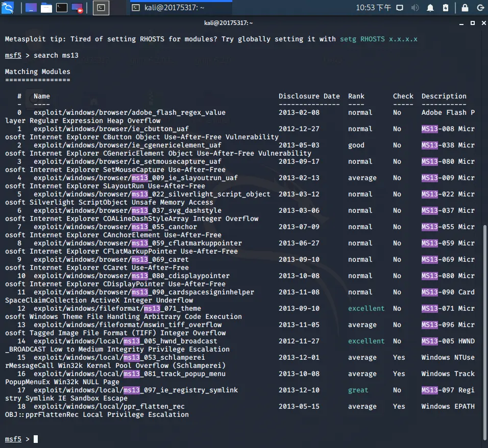Click the show desktop panel icon
This screenshot has height=448, width=488.
tap(31, 8)
